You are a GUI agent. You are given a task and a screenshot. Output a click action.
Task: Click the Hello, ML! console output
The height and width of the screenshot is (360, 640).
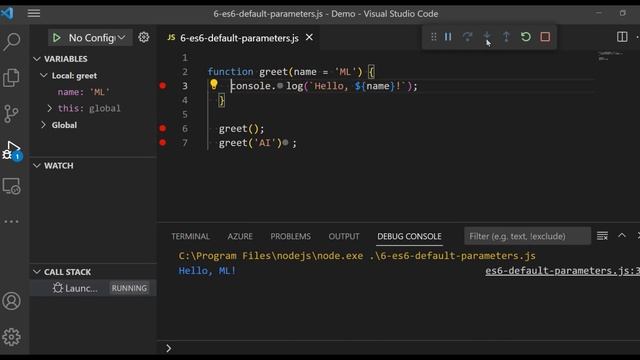click(207, 271)
